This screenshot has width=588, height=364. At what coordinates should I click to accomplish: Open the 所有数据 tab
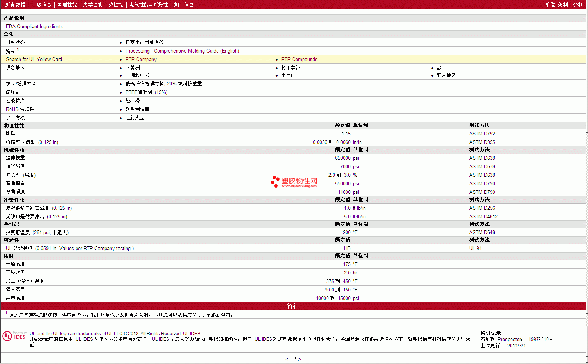coord(15,5)
